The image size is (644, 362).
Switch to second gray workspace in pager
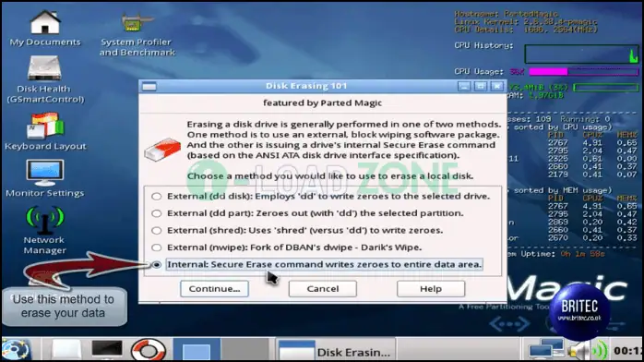245,350
